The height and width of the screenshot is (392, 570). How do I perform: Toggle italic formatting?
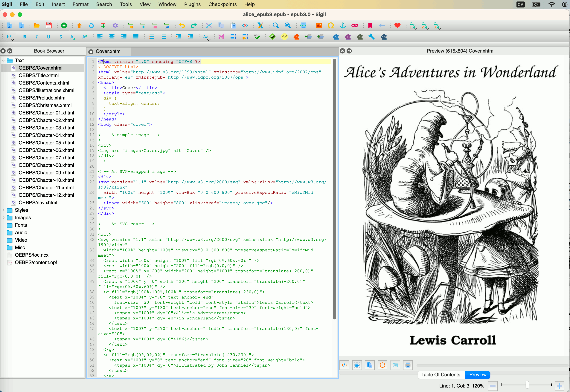click(37, 37)
